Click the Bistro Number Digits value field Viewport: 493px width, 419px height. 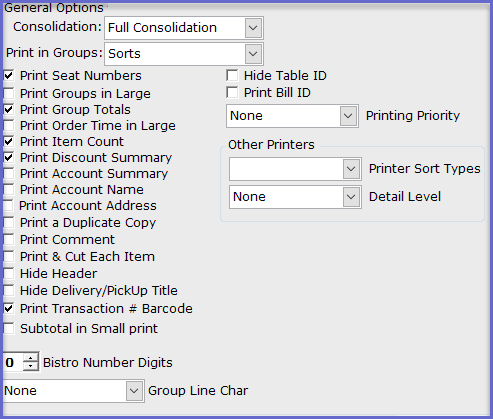[x=13, y=363]
